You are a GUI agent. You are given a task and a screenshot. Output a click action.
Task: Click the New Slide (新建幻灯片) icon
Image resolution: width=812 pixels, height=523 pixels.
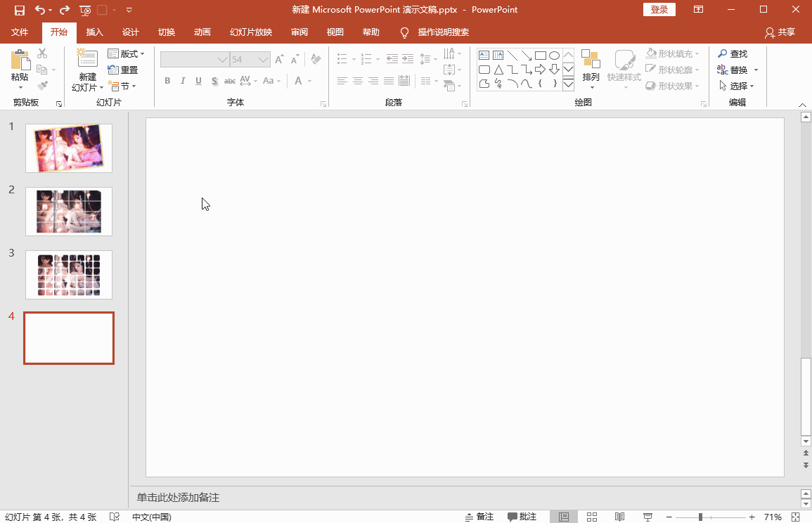[x=87, y=59]
